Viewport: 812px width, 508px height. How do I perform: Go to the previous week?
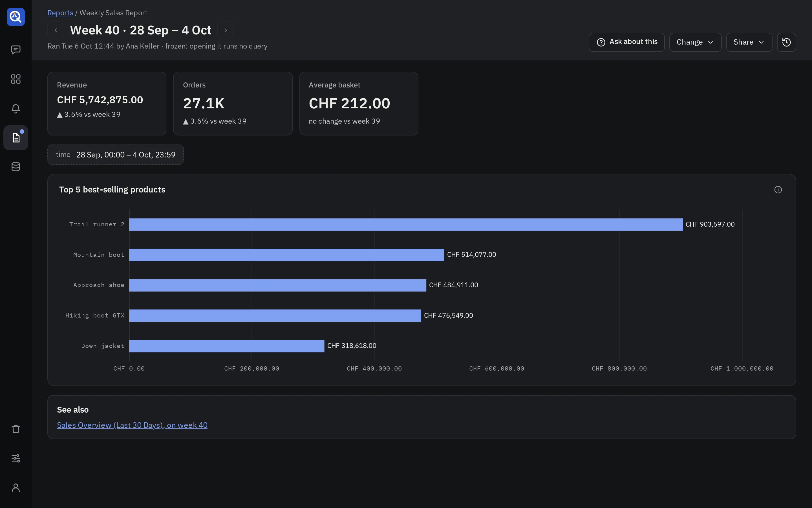(x=56, y=30)
